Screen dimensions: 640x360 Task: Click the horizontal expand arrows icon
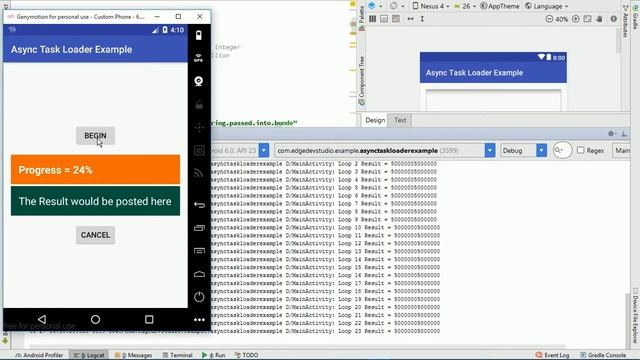tap(410, 19)
